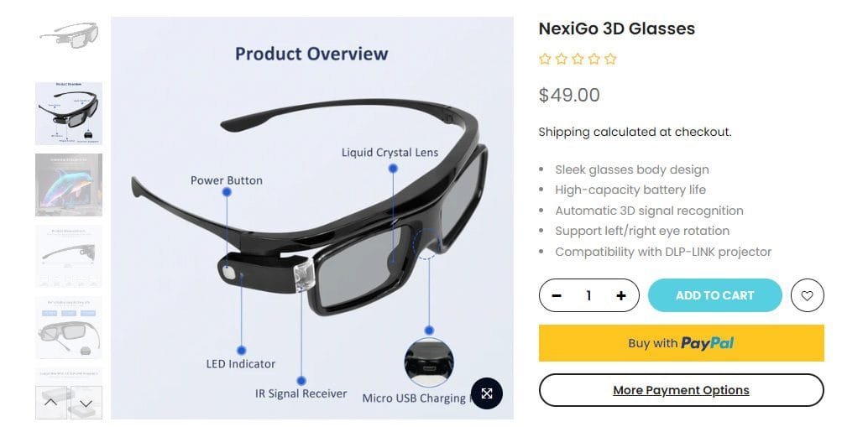Show next thumbnails with down arrow

[x=86, y=403]
